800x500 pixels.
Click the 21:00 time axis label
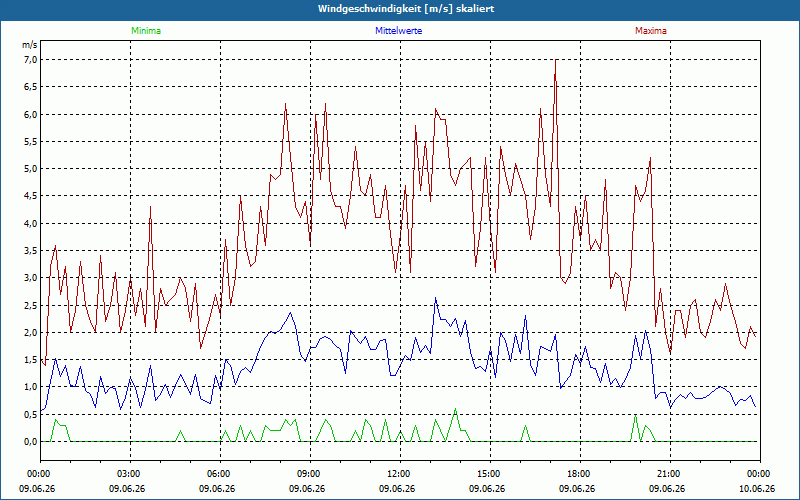pos(667,474)
